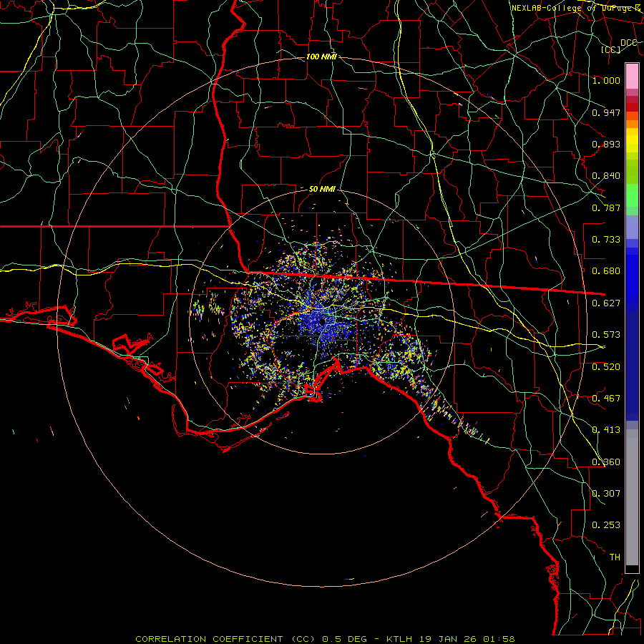
Task: Pick the red segment of the color bar
Action: [632, 107]
